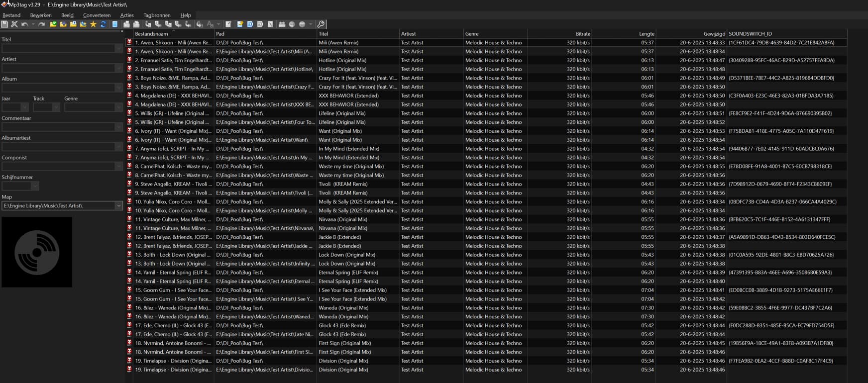Sort by the SOUNDSWITCH_ID column header
This screenshot has height=383, width=868.
(x=787, y=34)
